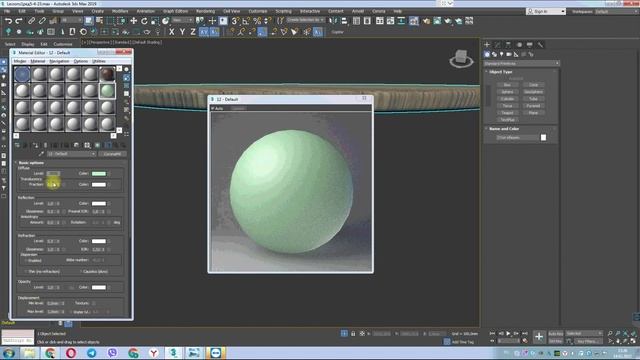This screenshot has width=640, height=360.
Task: Click the Translucency Fraction value field
Action: (x=53, y=184)
